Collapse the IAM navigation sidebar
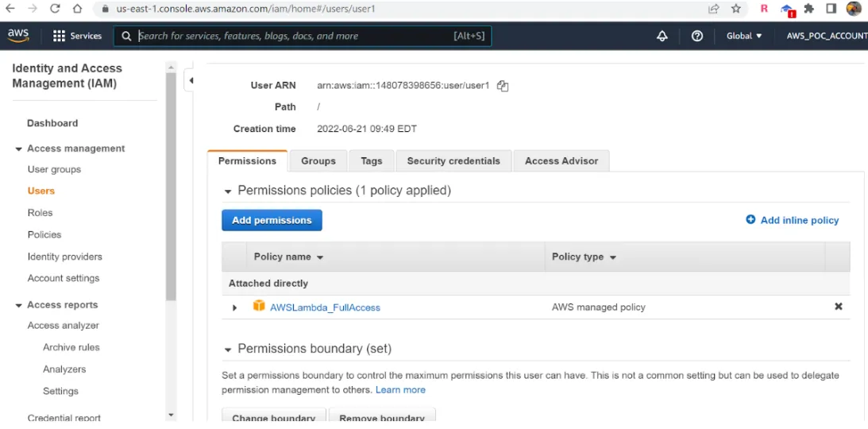Screen dimensions: 868x429 pos(190,80)
